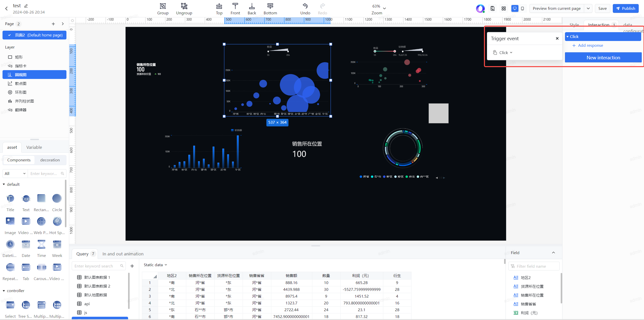Image resolution: width=644 pixels, height=320 pixels.
Task: Open Preview options dropdown arrow
Action: tap(588, 9)
